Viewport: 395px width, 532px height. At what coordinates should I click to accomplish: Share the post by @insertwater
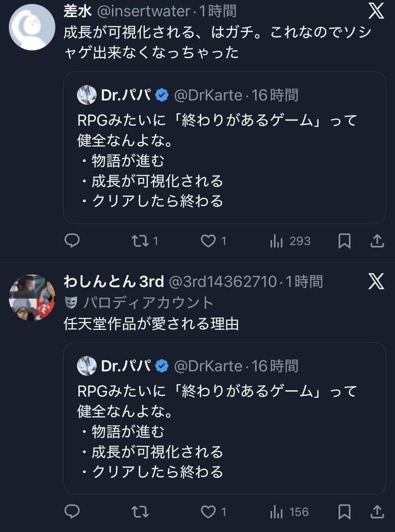point(377,241)
